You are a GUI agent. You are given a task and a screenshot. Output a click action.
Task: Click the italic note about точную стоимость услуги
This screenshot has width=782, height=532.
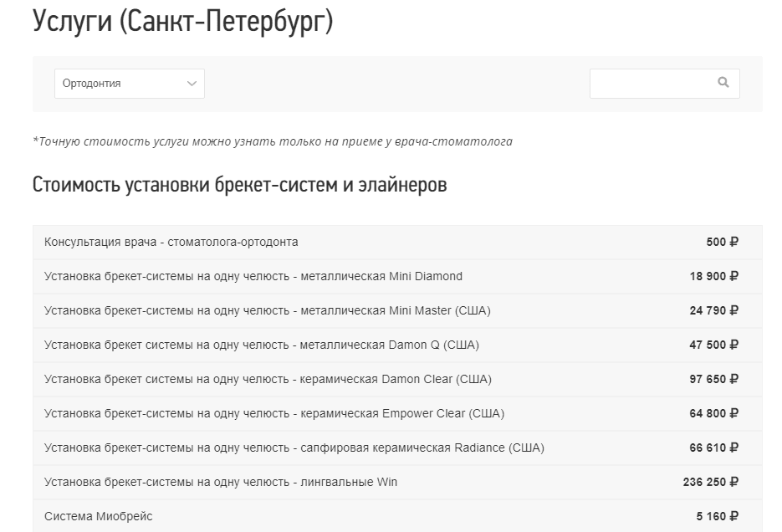click(x=273, y=141)
